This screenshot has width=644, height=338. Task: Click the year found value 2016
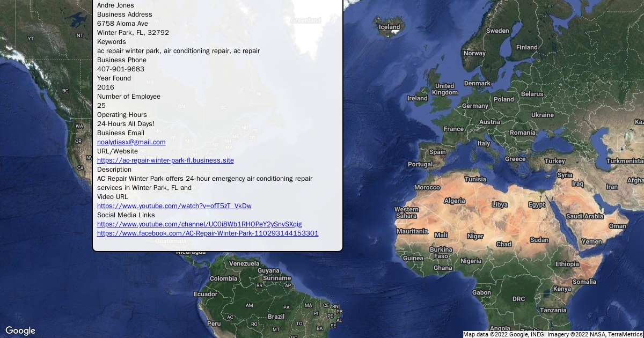pos(106,87)
